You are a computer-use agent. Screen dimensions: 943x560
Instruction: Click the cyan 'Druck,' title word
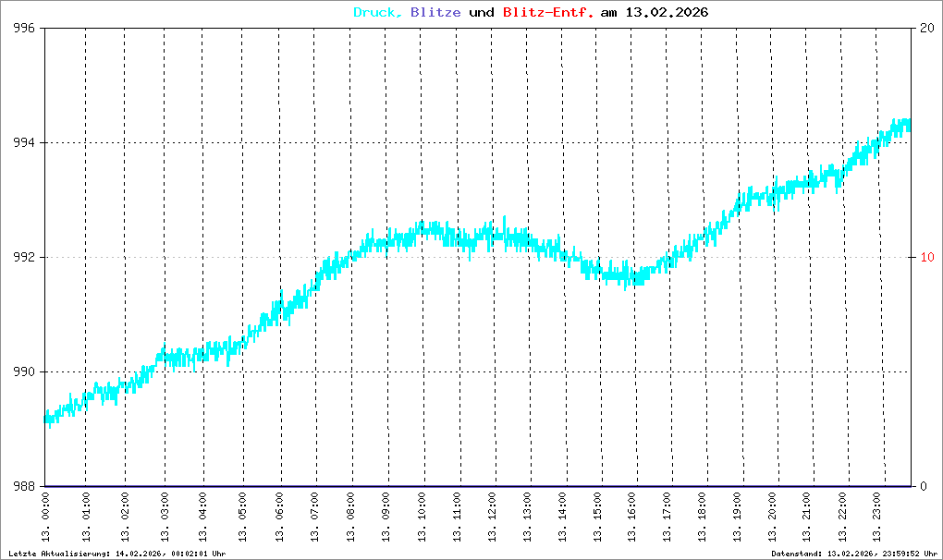pos(378,13)
